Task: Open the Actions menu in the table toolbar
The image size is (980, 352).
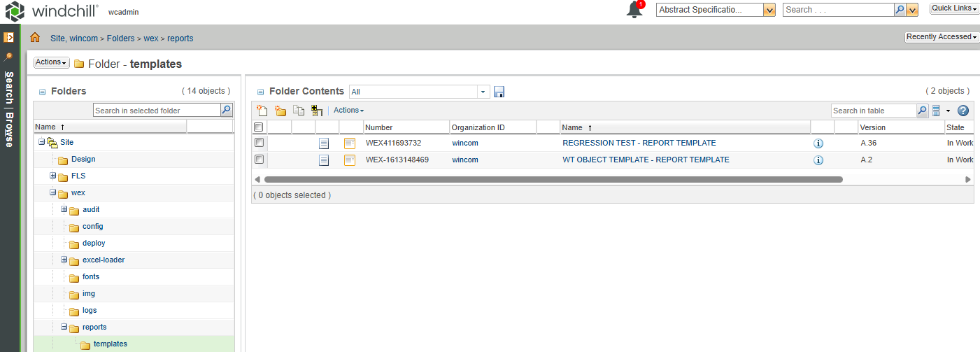Action: coord(348,111)
